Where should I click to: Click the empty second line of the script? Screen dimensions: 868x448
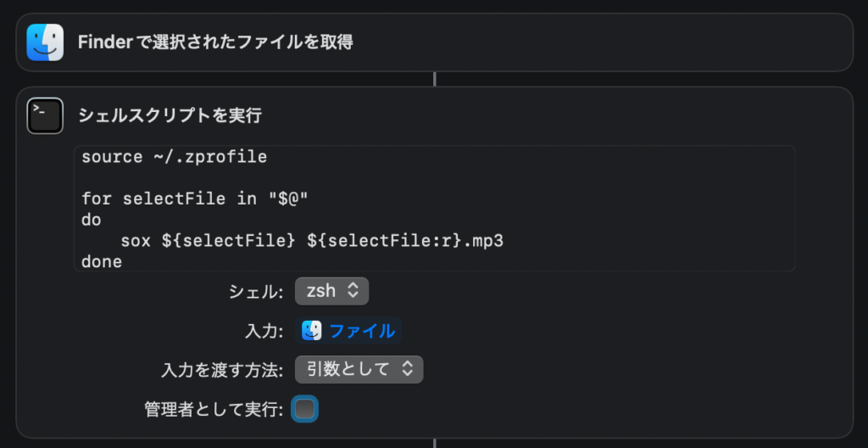coord(254,178)
